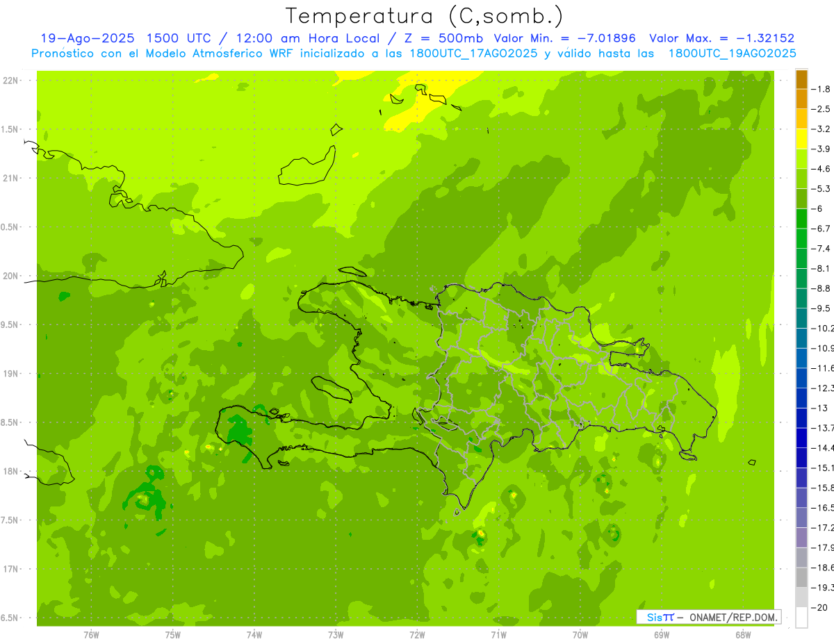Click the title "Temperatura (C,somb.)"

(x=425, y=16)
